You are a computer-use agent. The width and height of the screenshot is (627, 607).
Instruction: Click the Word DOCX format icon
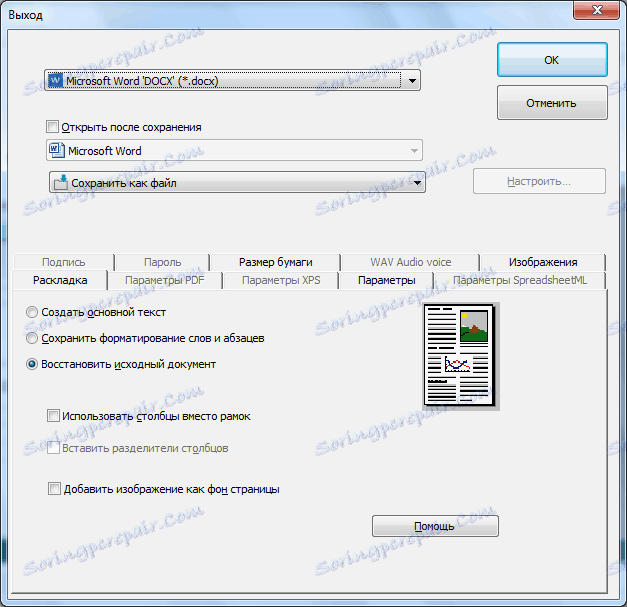pyautogui.click(x=55, y=80)
